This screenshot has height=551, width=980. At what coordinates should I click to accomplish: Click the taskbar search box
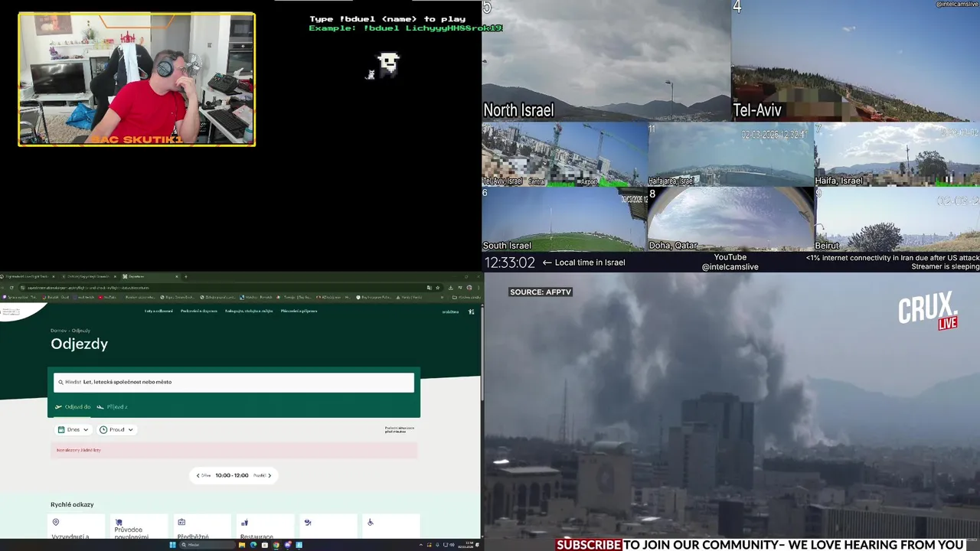(x=207, y=545)
